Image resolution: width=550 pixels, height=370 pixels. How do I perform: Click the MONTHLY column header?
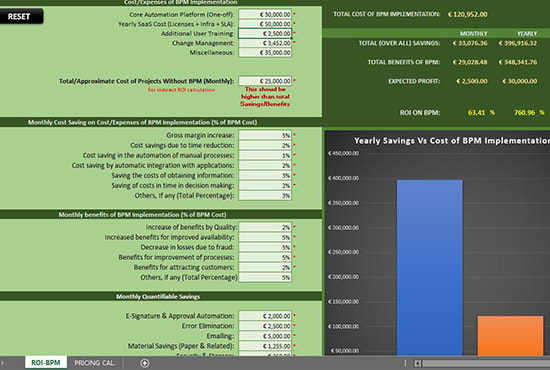[x=474, y=34]
